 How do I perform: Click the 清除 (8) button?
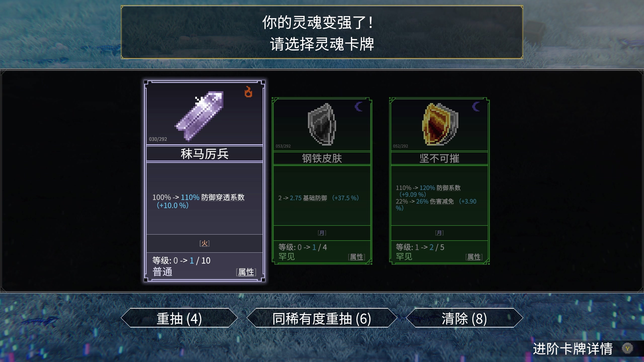click(x=464, y=318)
